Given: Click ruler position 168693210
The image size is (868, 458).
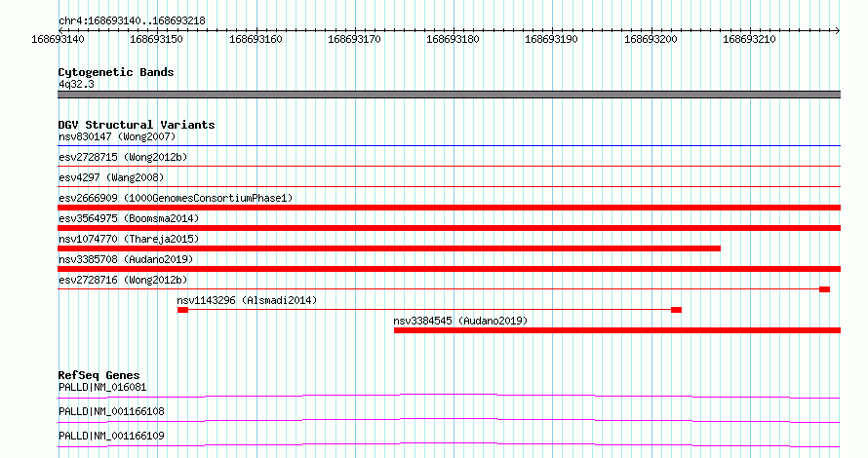Looking at the screenshot, I should click(x=750, y=39).
